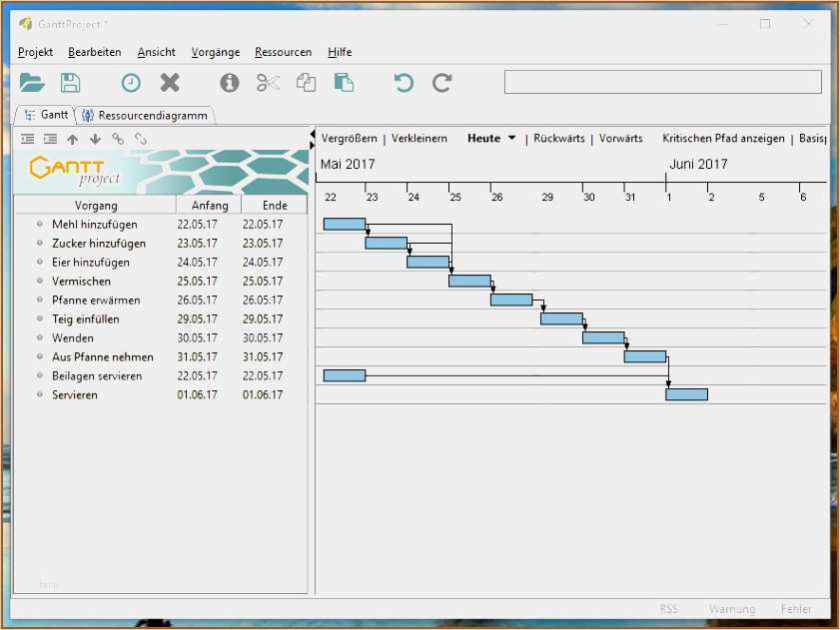Delete task using the X icon
The width and height of the screenshot is (840, 630).
170,83
